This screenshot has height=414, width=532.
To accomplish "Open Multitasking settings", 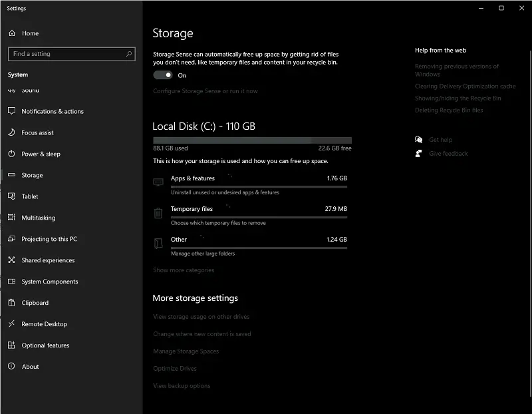I will (13, 218).
